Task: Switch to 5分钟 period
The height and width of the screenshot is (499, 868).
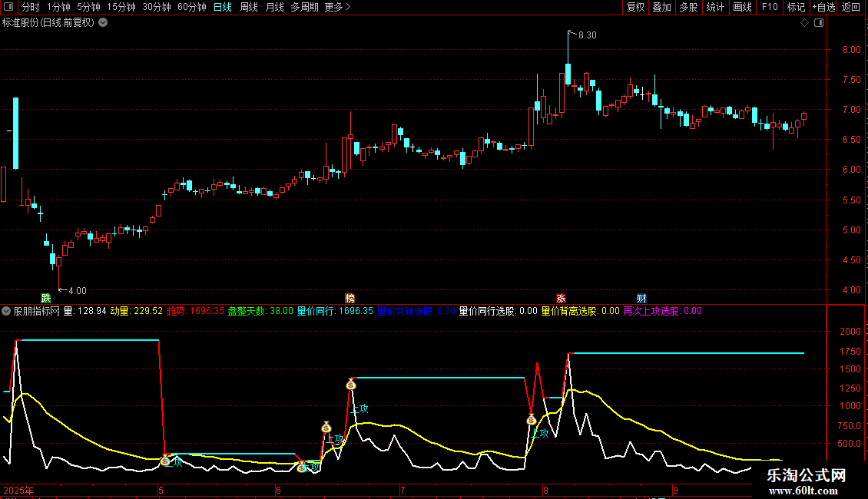Action: [x=88, y=7]
